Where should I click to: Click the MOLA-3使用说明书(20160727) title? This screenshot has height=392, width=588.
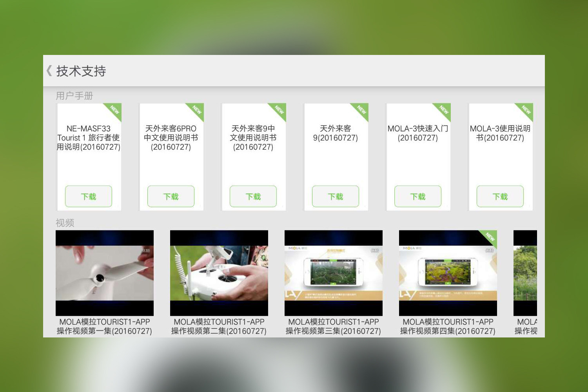(500, 133)
